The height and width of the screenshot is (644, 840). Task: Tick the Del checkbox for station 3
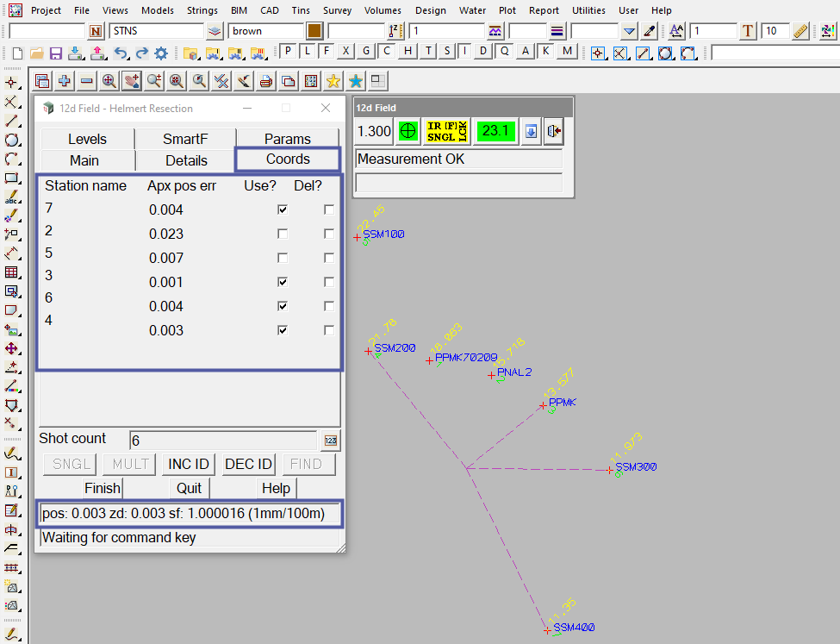click(329, 282)
